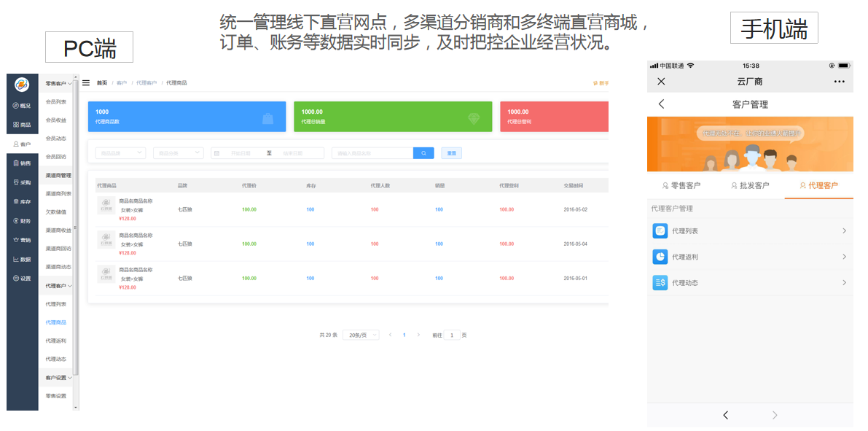Switch to 零售客户 tab on mobile
The image size is (868, 431).
[681, 185]
